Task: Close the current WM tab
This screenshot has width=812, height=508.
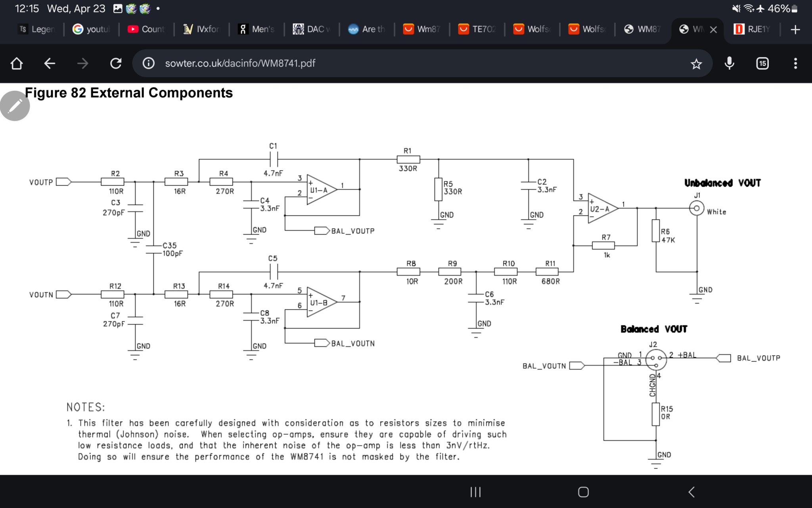Action: pos(713,29)
